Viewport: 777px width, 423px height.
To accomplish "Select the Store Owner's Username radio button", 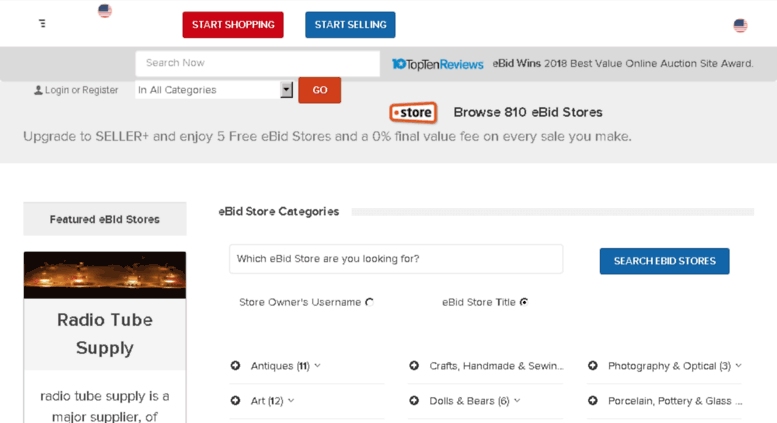I will (369, 302).
